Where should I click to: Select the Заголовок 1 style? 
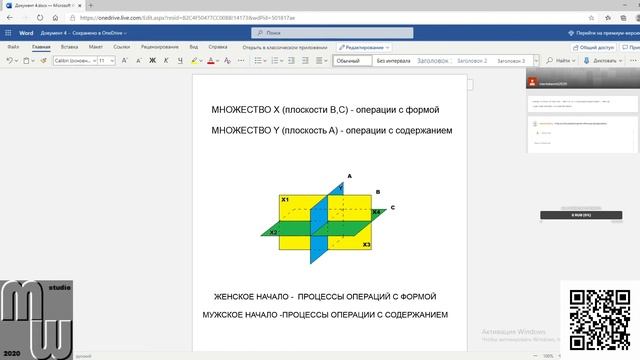(433, 61)
